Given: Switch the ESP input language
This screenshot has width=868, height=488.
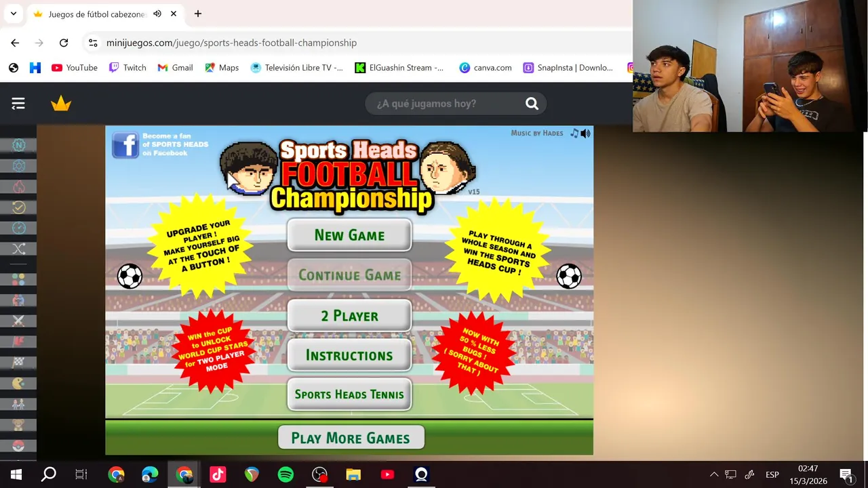Looking at the screenshot, I should 772,474.
